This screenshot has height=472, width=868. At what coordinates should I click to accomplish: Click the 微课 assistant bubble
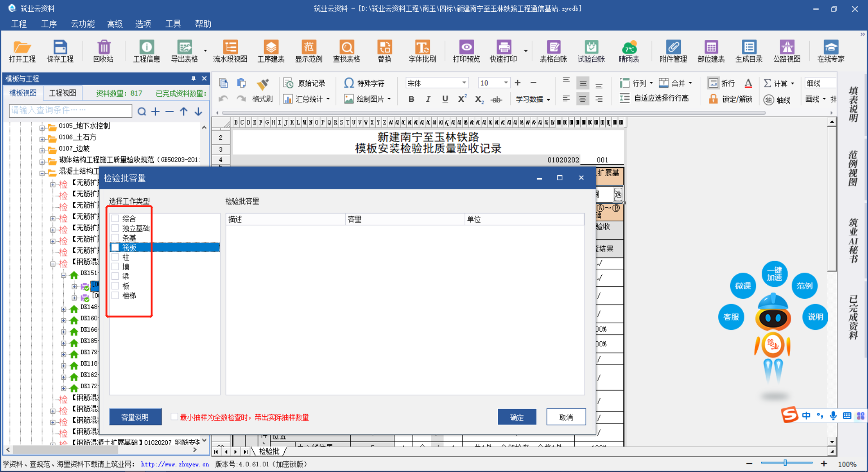743,286
